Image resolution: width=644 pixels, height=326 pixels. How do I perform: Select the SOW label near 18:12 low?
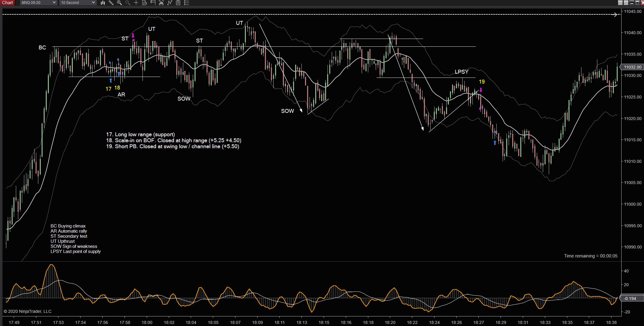click(x=287, y=111)
